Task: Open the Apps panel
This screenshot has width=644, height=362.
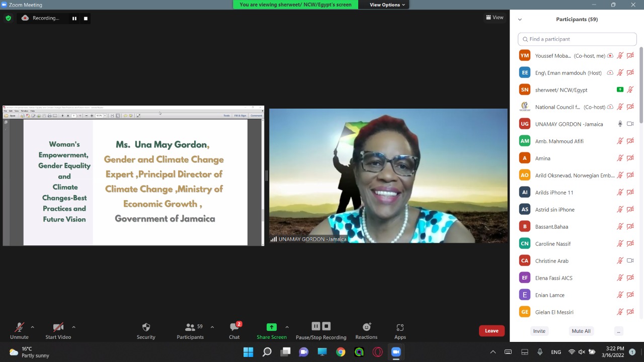Action: [x=400, y=330]
